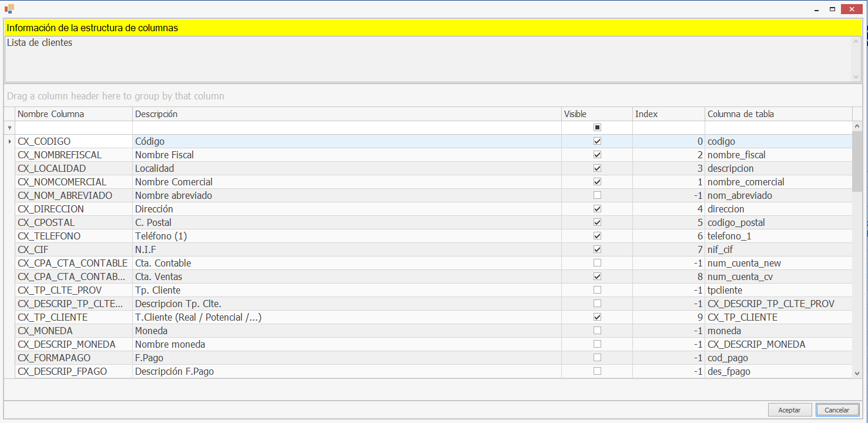This screenshot has width=868, height=423.
Task: Click the application icon in title bar
Action: tap(9, 9)
